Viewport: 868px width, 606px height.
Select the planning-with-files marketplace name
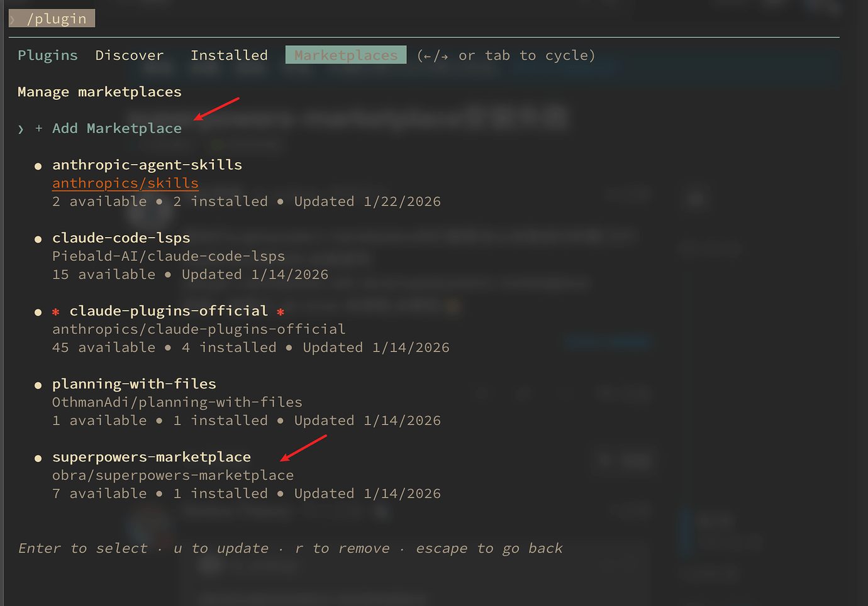134,383
